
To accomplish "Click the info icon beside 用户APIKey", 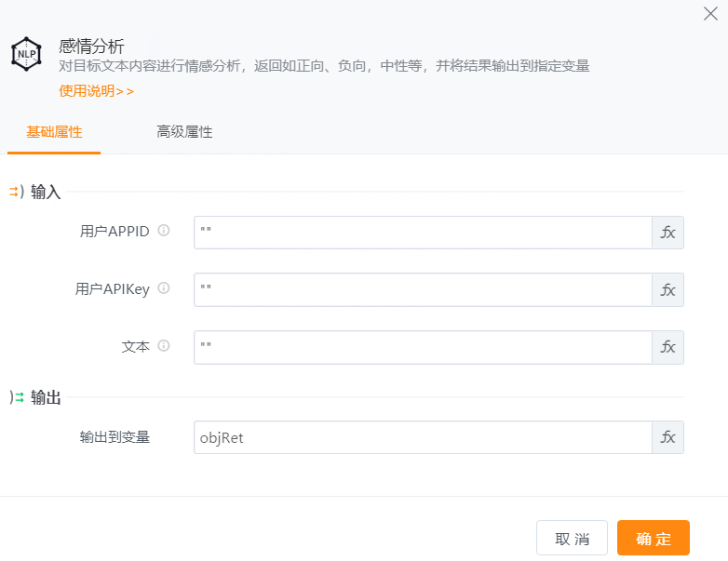I will pos(164,288).
